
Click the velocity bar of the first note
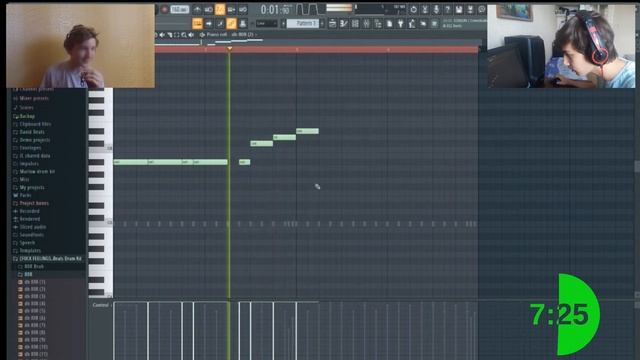click(114, 331)
